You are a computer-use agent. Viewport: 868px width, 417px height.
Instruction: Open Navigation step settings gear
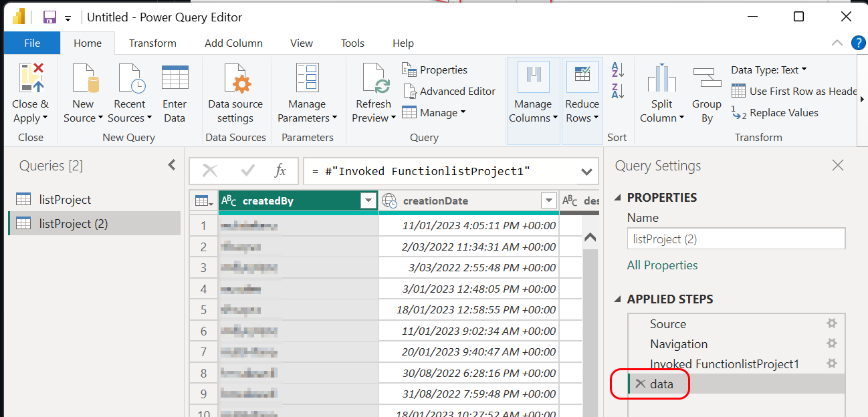832,343
